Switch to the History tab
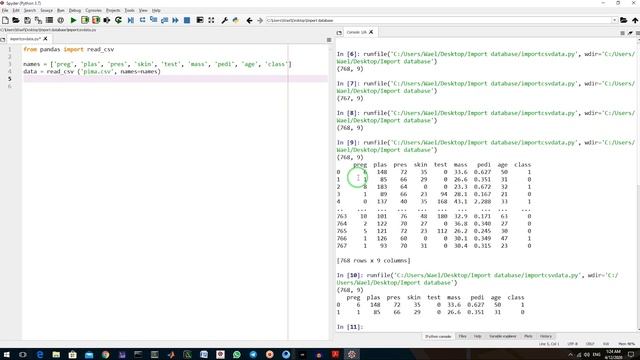 (546, 336)
